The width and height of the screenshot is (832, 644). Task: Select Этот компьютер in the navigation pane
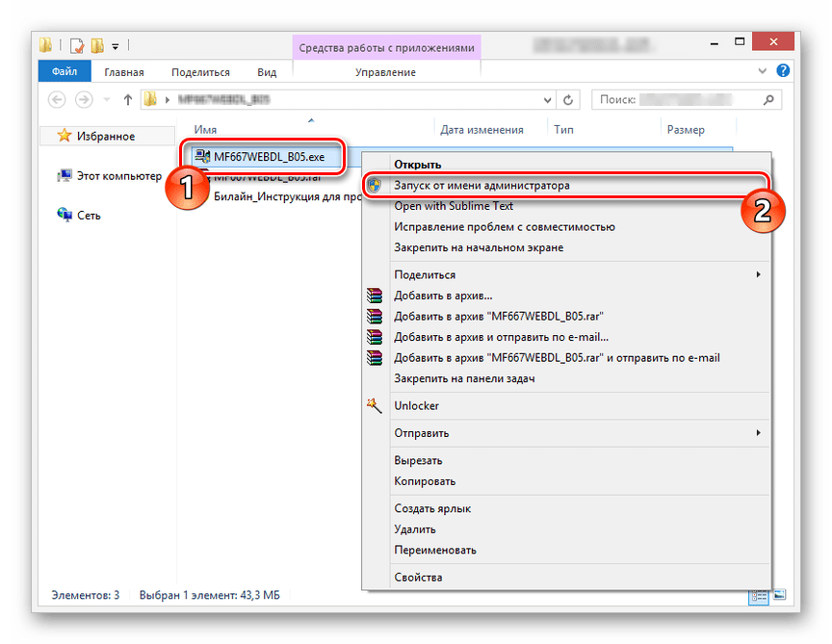point(110,176)
